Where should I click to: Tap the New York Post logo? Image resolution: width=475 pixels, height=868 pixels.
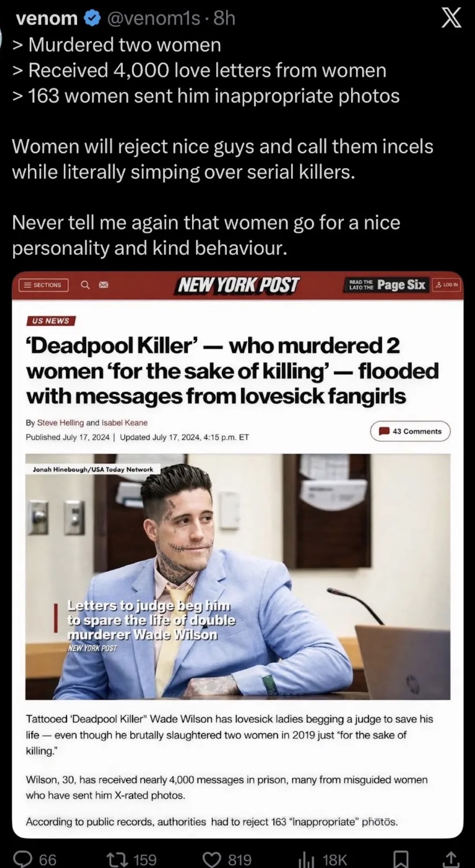(238, 285)
